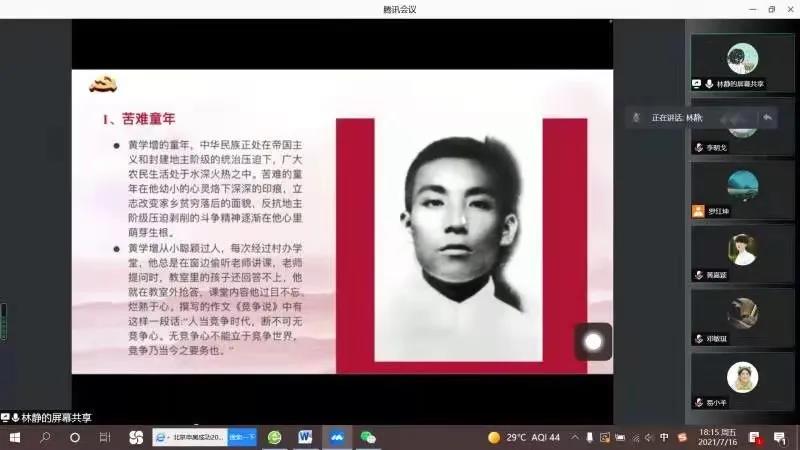
Task: Switch to the Internet Explorer taskbar window
Action: pyautogui.click(x=190, y=438)
